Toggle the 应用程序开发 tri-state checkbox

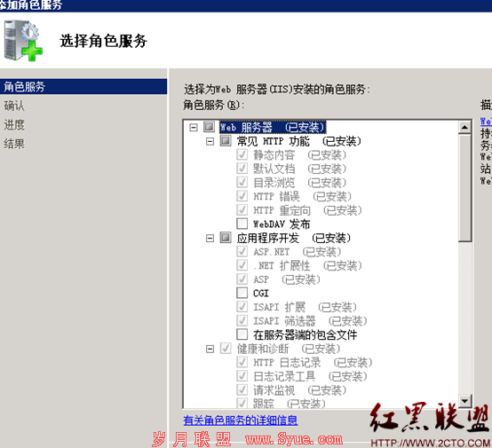pyautogui.click(x=226, y=238)
